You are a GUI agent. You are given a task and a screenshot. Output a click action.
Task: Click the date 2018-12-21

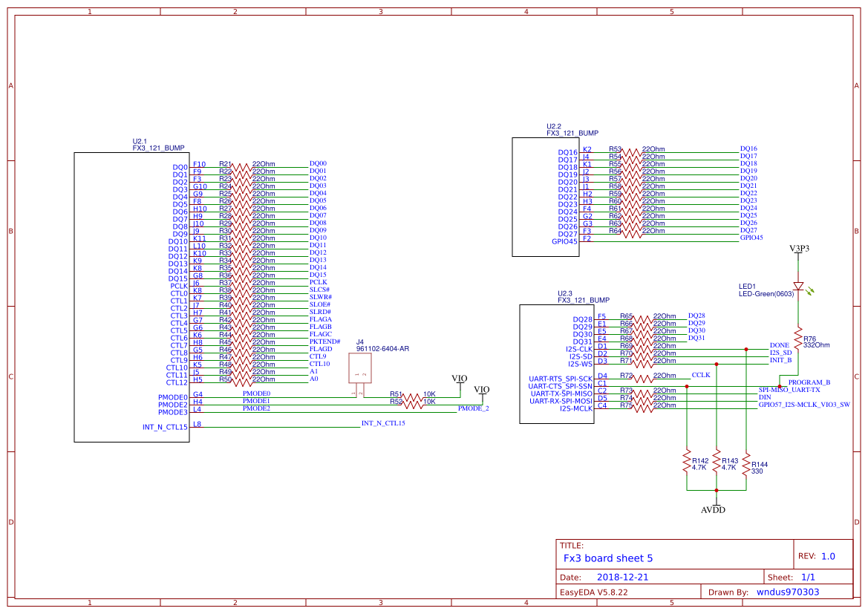[622, 577]
